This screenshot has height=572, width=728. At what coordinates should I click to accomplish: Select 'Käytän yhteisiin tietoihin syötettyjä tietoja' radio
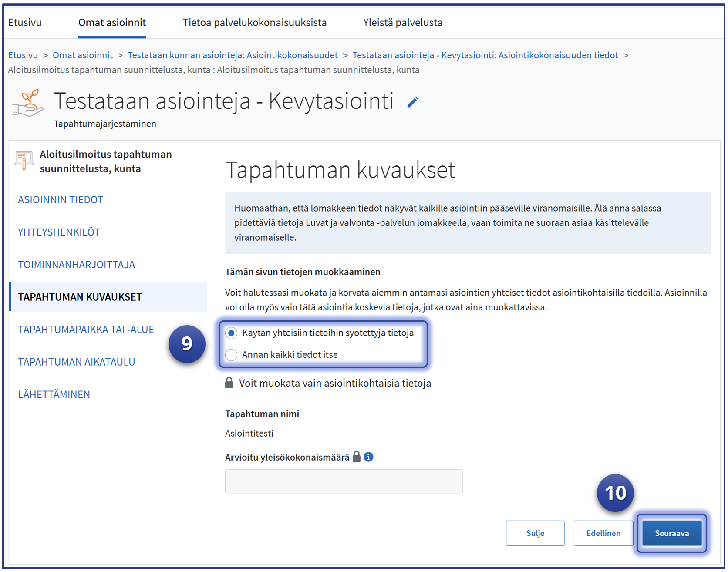231,333
